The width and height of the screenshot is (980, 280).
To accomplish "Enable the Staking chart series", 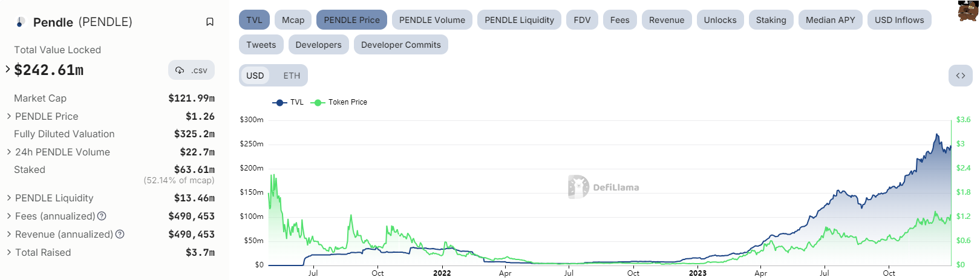I will click(771, 20).
